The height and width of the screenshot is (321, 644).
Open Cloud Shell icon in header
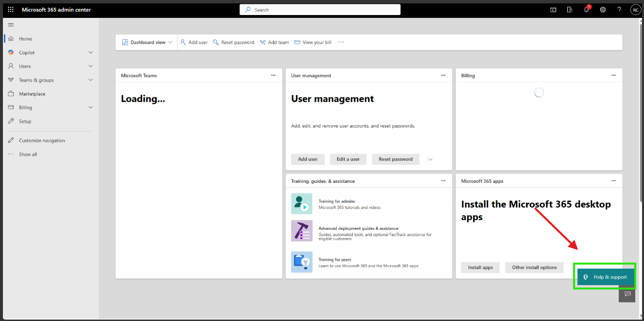(553, 10)
